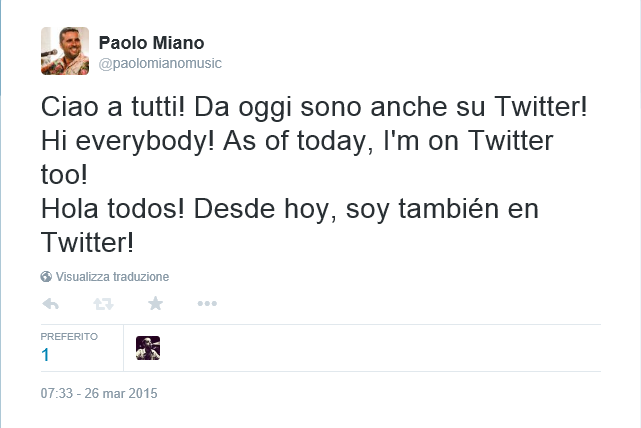
Task: Favorite the tweet with the star icon
Action: (155, 304)
